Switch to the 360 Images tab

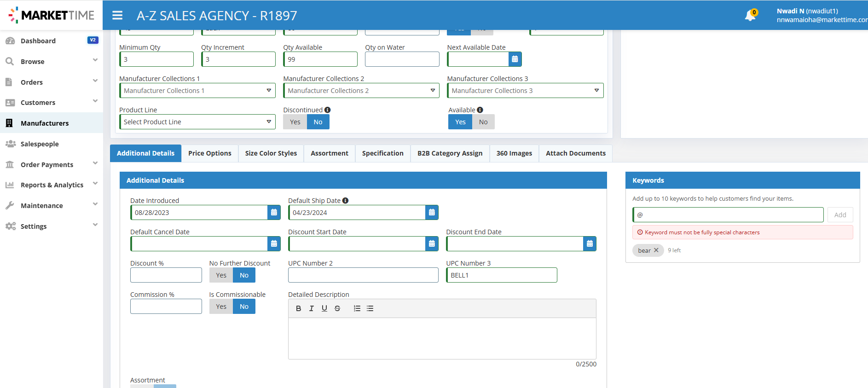tap(514, 153)
